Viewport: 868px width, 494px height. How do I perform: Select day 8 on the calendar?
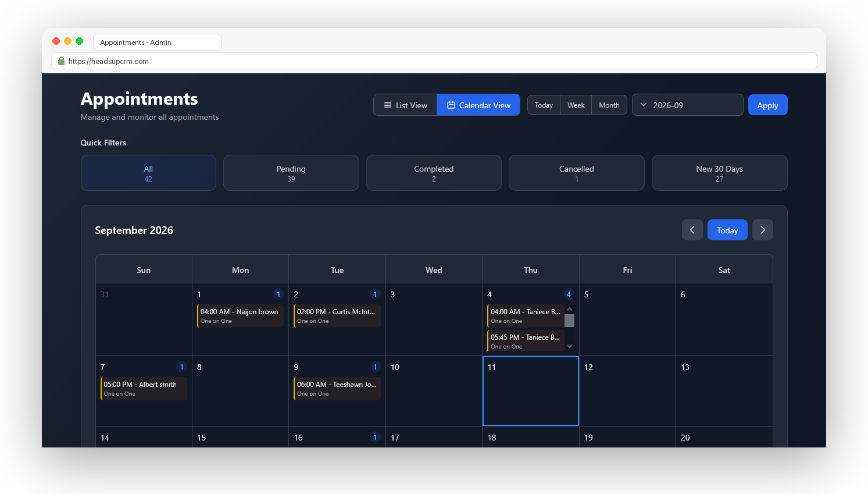240,391
